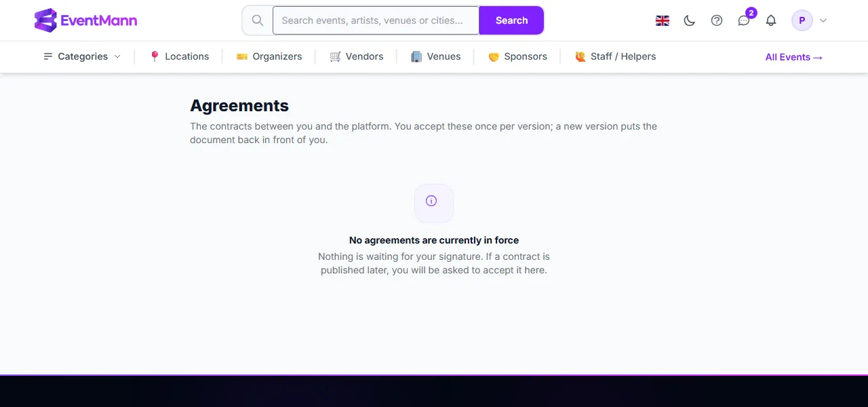Click the shopping cart Vendors icon

click(x=335, y=56)
